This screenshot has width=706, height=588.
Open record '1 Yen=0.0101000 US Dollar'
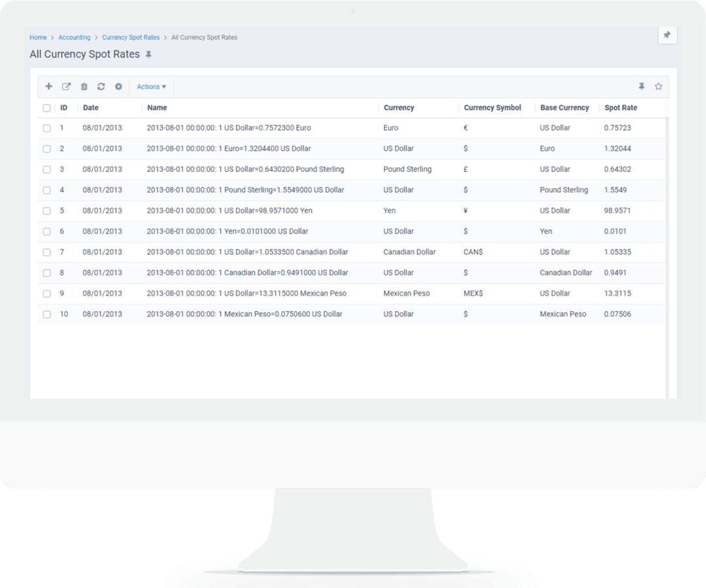tap(227, 231)
